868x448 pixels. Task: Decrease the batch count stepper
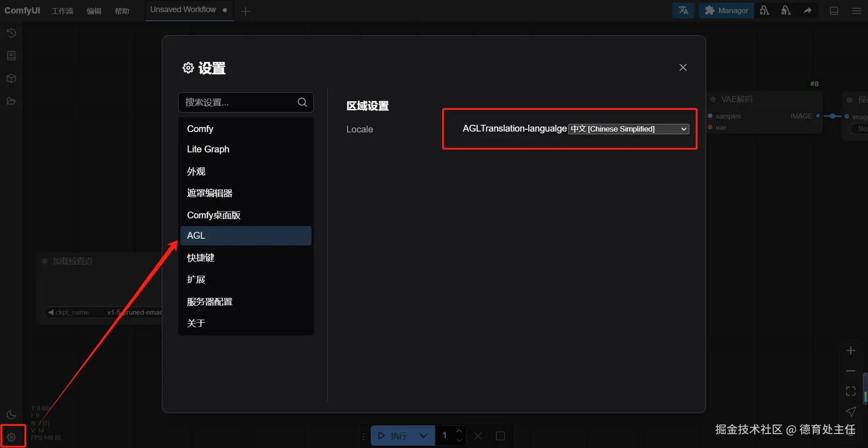point(459,441)
